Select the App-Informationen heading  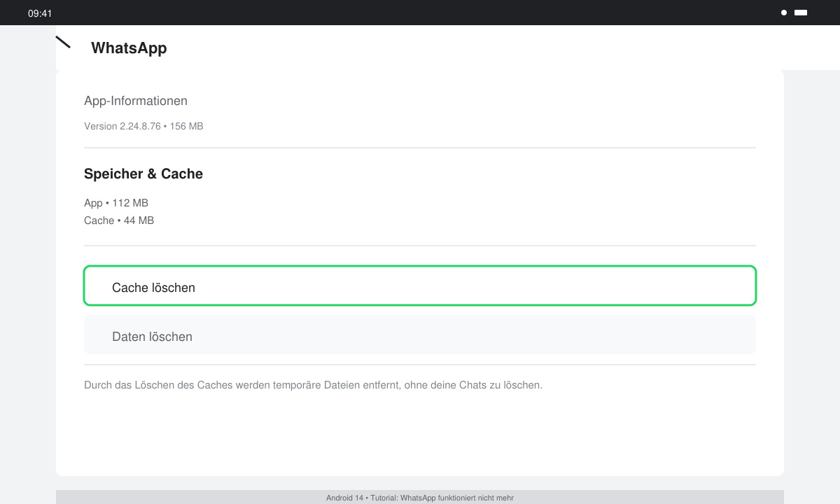point(136,101)
